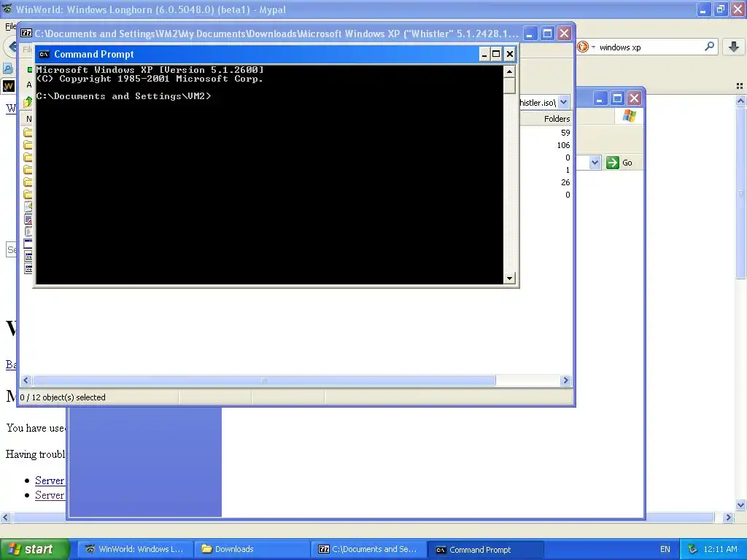The width and height of the screenshot is (747, 560).
Task: Click the folder count cell showing 106
Action: [x=563, y=145]
